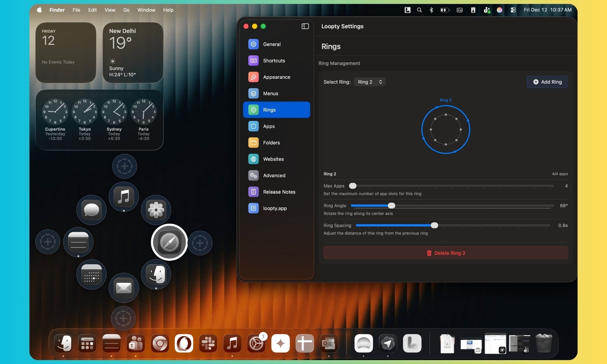This screenshot has height=364, width=607.
Task: Toggle the settings window sidebar
Action: pos(304,26)
